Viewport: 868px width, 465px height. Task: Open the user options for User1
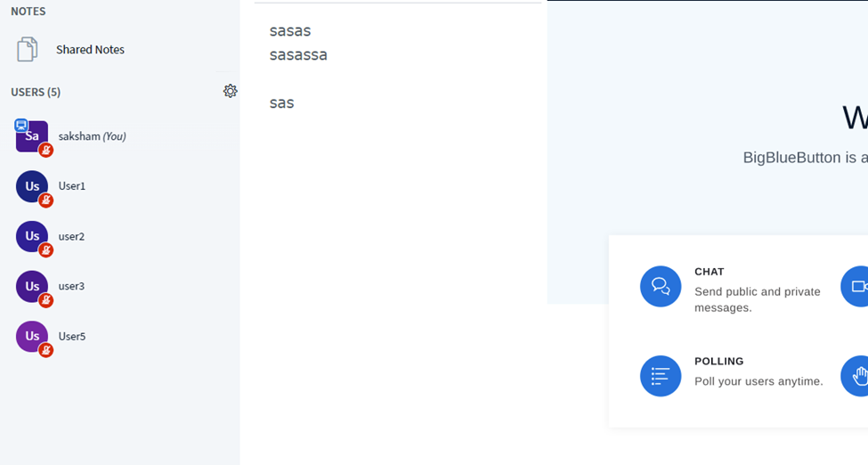119,186
